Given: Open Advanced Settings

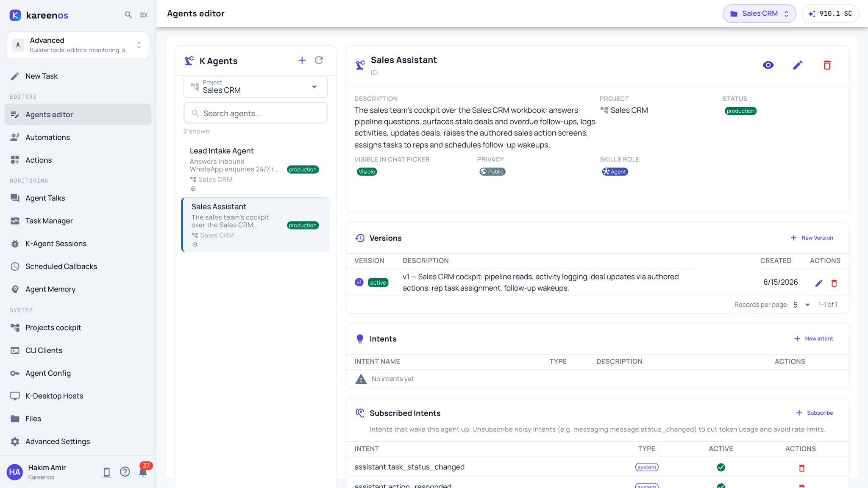Looking at the screenshot, I should click(78, 441).
